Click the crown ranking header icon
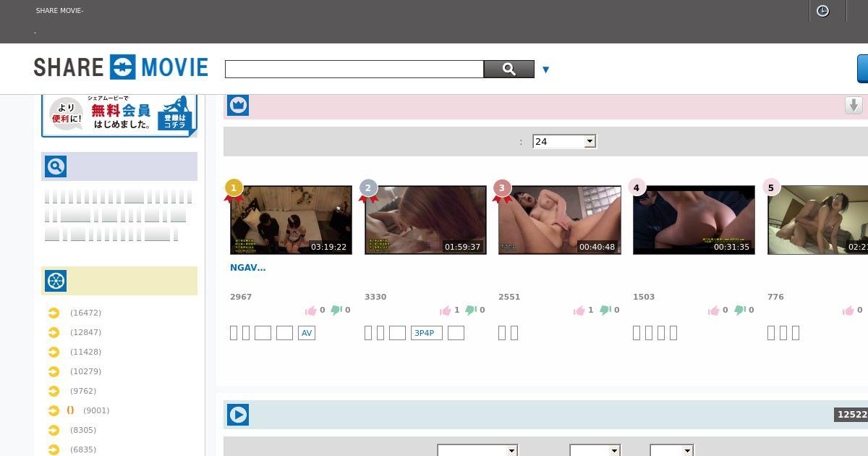The height and width of the screenshot is (456, 868). [239, 106]
